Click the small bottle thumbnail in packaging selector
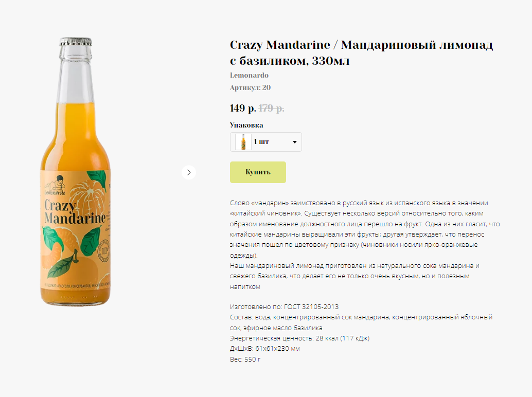 (243, 142)
